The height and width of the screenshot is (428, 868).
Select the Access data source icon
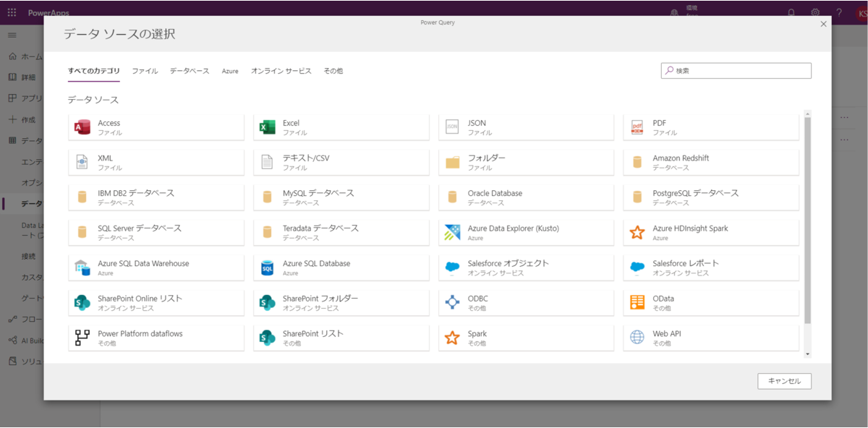pyautogui.click(x=82, y=127)
